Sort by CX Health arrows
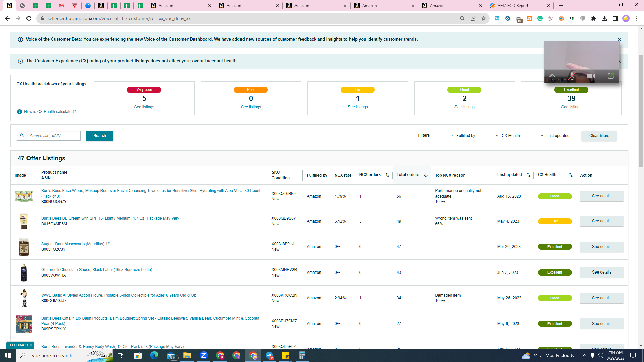Image resolution: width=644 pixels, height=362 pixels. point(571,175)
